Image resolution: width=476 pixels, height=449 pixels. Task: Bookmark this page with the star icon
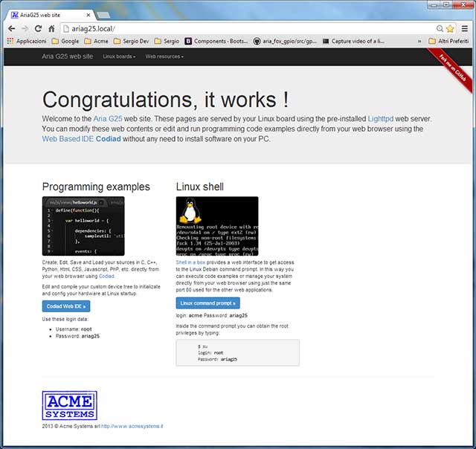point(450,29)
